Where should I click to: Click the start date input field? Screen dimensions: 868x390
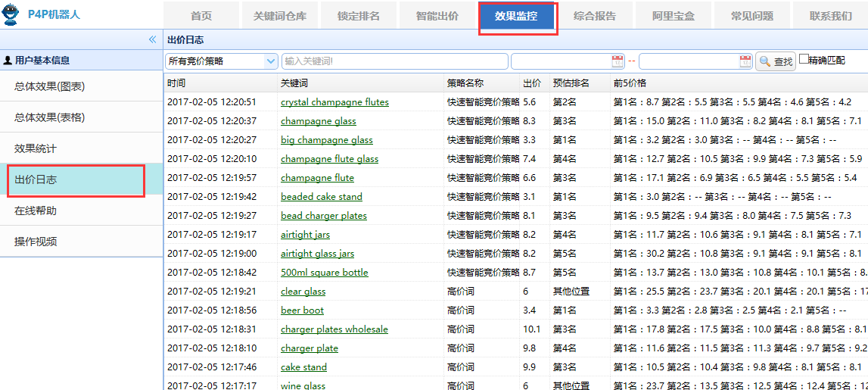pos(561,61)
